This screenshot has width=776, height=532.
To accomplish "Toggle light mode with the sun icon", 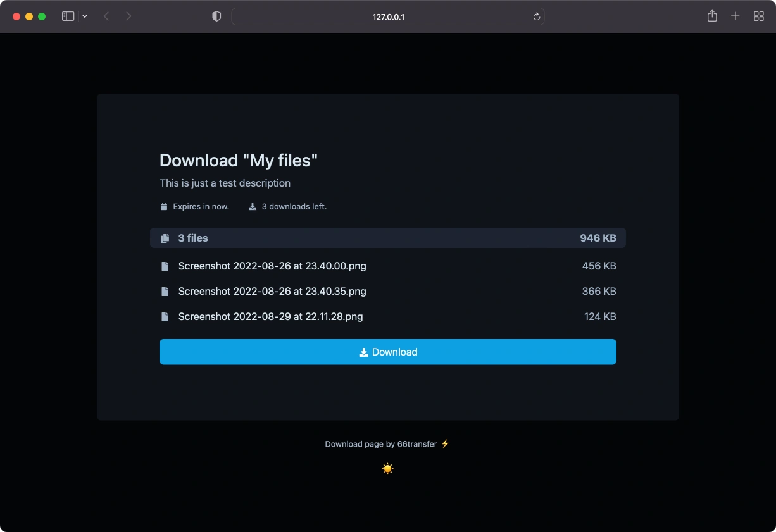I will (387, 469).
